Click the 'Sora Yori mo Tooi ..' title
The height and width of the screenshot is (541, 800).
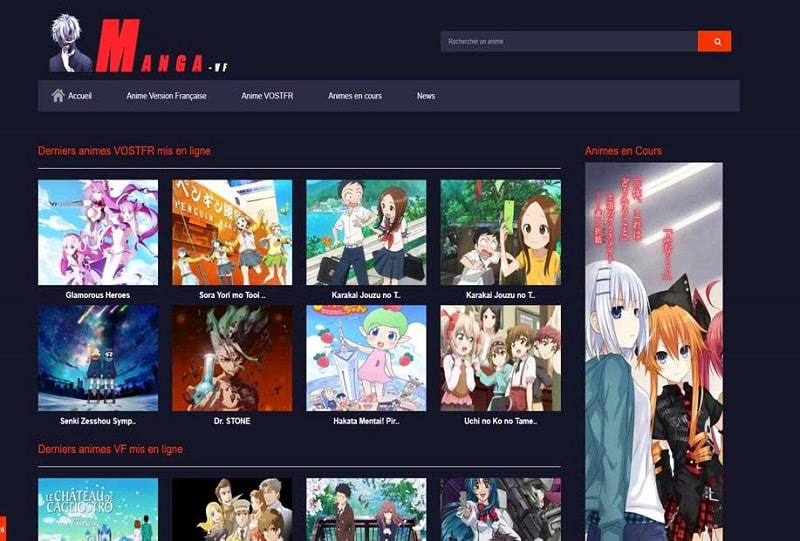pos(232,295)
